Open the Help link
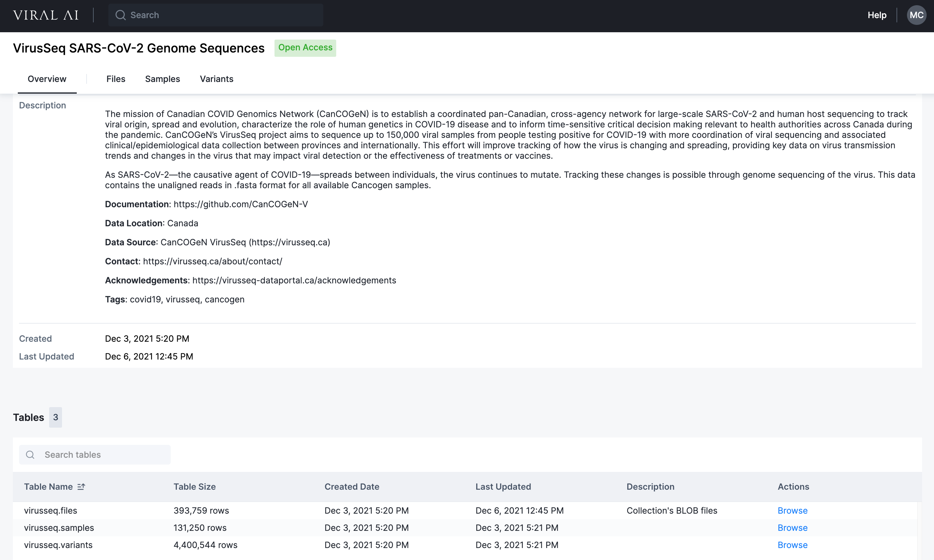This screenshot has width=934, height=560. click(877, 15)
